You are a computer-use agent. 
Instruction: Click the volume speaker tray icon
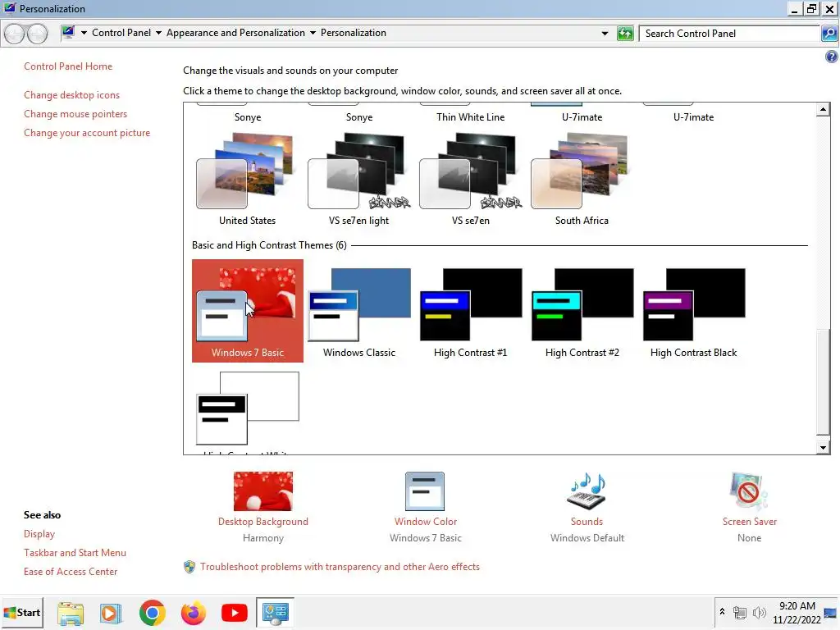[x=759, y=613]
